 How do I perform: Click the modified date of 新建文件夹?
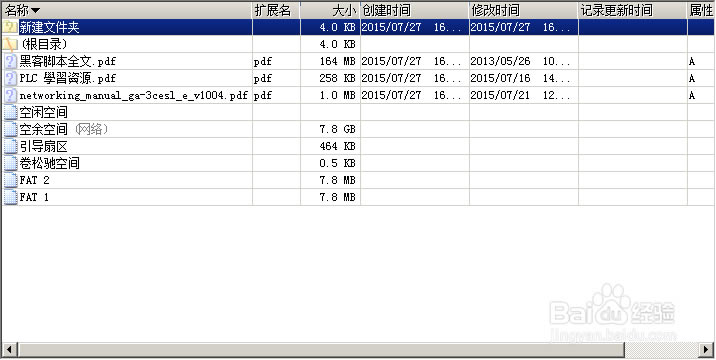520,27
